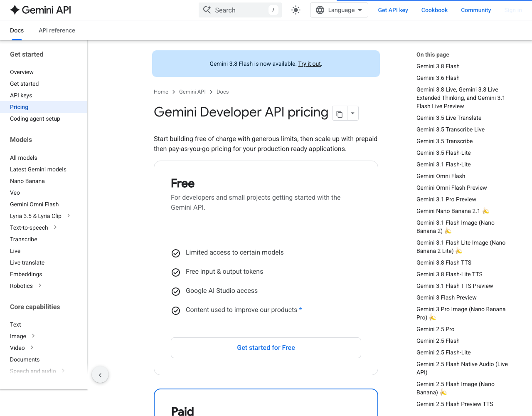Expand the Robotics section
Image resolution: width=532 pixels, height=416 pixels.
pyautogui.click(x=40, y=285)
